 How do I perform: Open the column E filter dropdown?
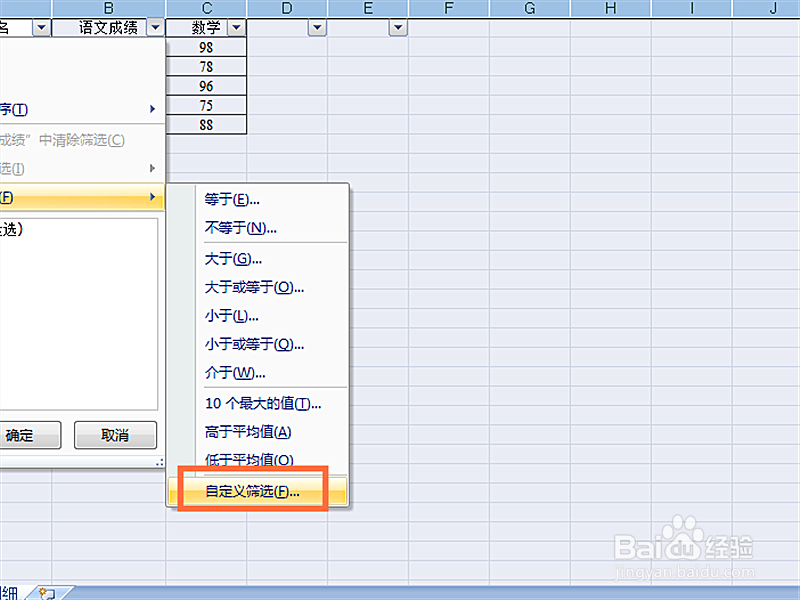pyautogui.click(x=398, y=27)
